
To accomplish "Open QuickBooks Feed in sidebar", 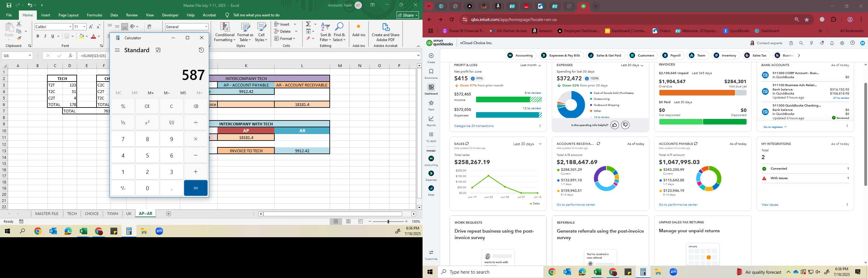I will pos(431,105).
